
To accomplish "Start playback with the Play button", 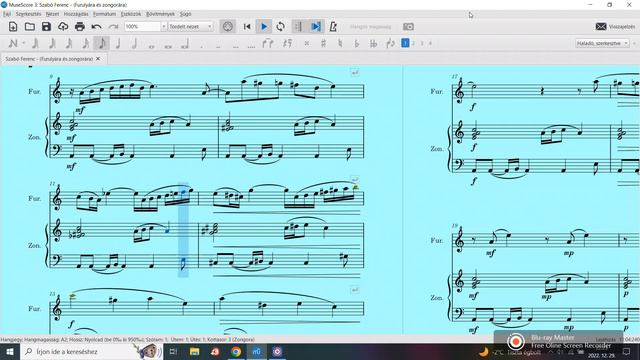I will [264, 27].
